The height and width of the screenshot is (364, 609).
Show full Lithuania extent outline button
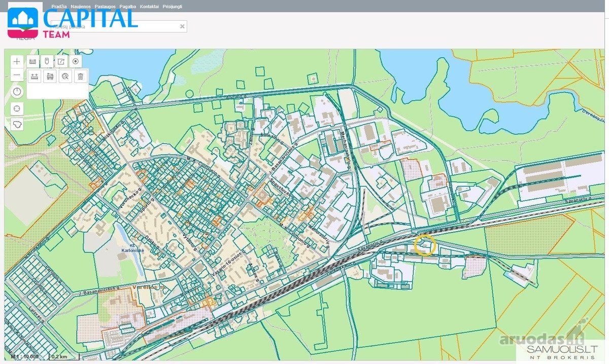(x=17, y=125)
